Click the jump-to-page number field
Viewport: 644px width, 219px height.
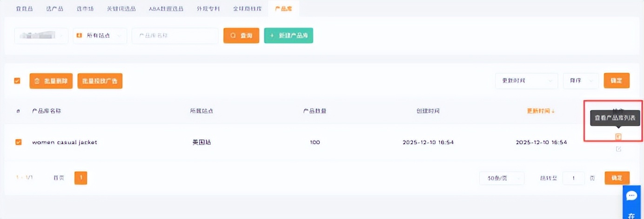(573, 178)
